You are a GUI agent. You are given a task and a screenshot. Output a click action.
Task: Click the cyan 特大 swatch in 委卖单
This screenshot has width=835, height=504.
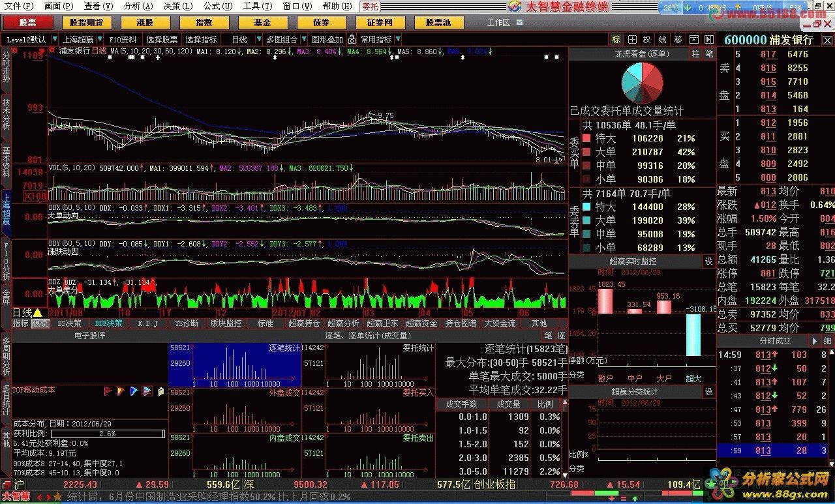(586, 207)
